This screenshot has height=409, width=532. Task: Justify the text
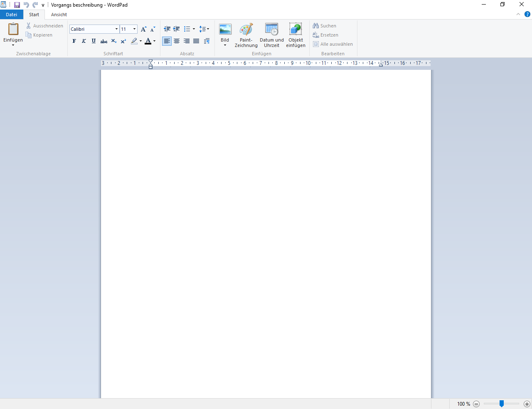click(196, 41)
